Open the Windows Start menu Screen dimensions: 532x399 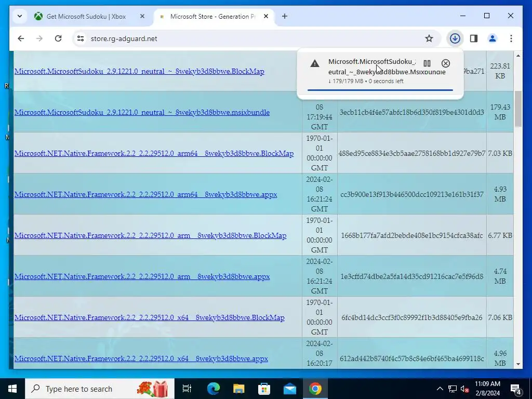click(x=12, y=389)
